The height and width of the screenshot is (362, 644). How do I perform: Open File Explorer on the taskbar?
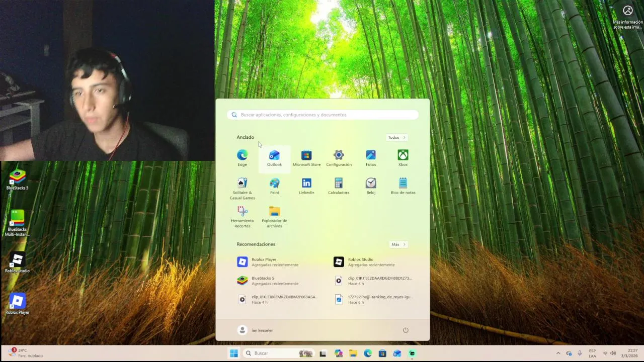coord(353,353)
